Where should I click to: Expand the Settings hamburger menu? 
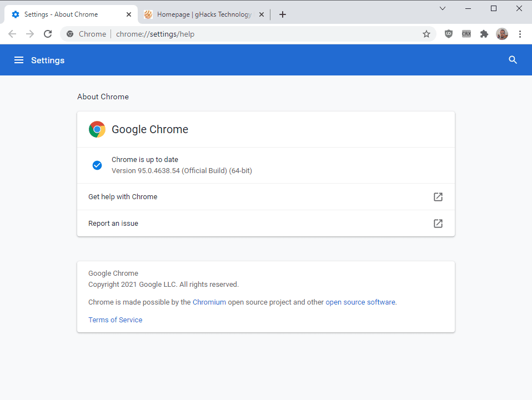(19, 60)
